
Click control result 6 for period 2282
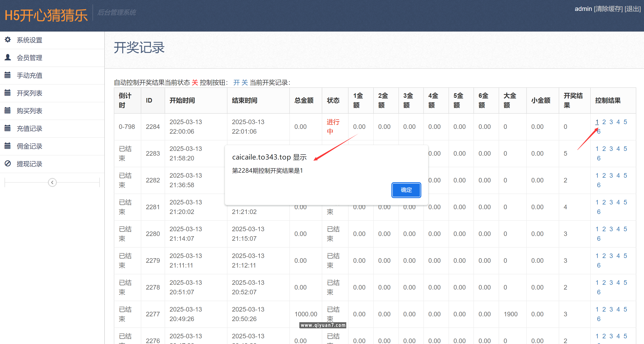pos(598,185)
